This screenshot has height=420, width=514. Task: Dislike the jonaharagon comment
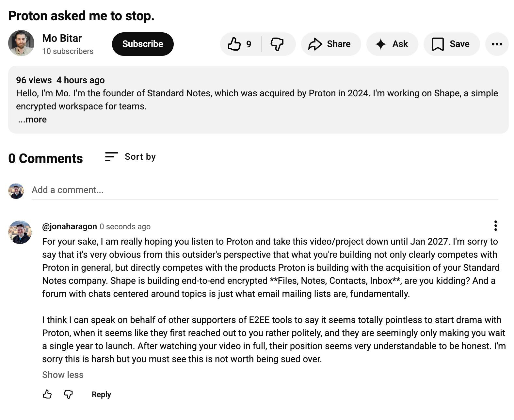click(68, 394)
